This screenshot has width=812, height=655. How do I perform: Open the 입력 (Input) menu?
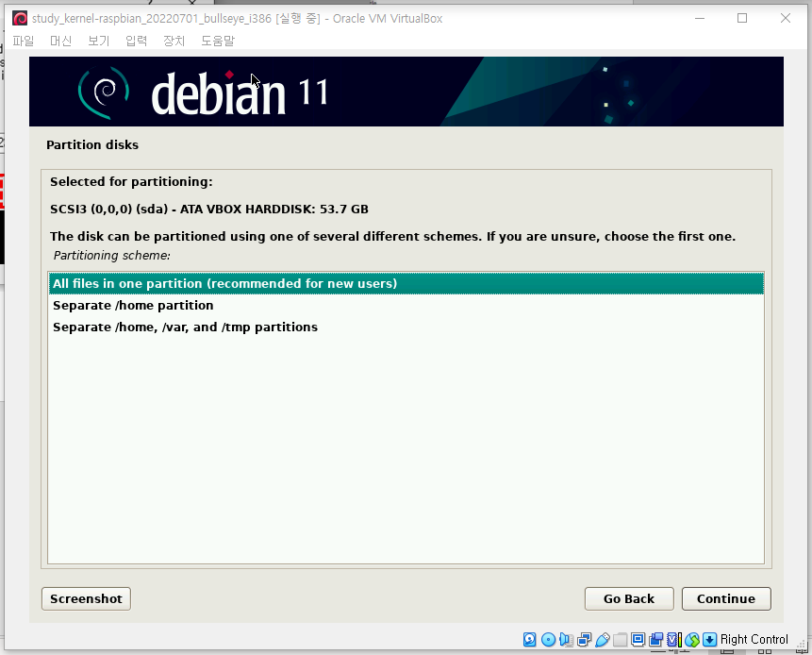point(136,41)
